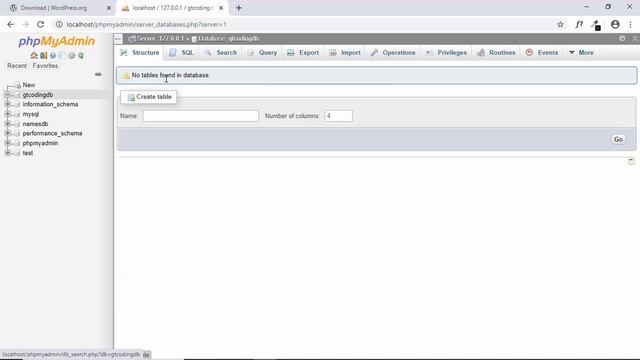Viewport: 640px width, 360px height.
Task: Go to phpMyAdmin Home via house icon
Action: [34, 55]
